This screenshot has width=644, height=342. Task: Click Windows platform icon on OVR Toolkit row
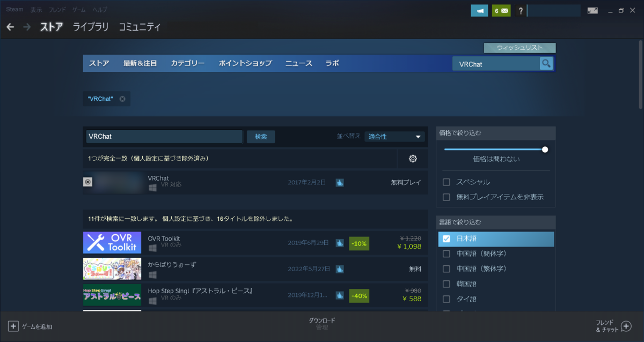(152, 248)
